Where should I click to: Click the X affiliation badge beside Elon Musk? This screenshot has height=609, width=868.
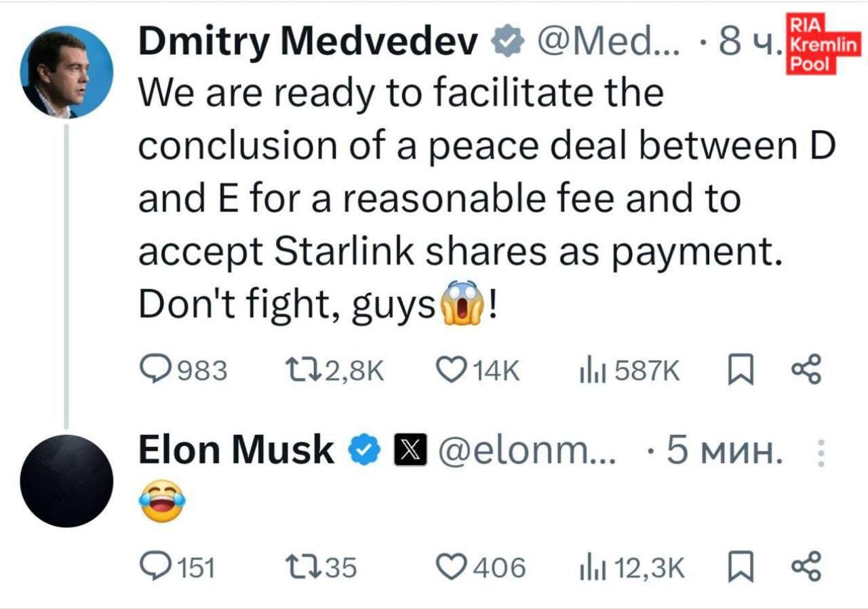pyautogui.click(x=410, y=452)
